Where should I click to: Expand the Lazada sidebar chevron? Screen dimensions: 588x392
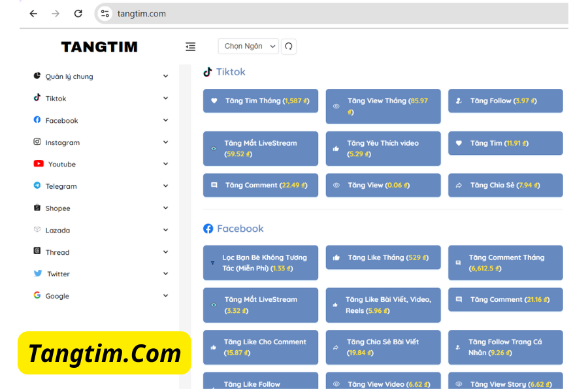point(165,230)
